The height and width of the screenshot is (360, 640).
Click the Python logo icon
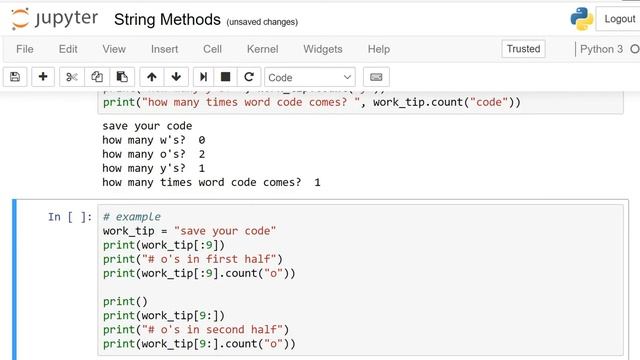click(x=582, y=19)
